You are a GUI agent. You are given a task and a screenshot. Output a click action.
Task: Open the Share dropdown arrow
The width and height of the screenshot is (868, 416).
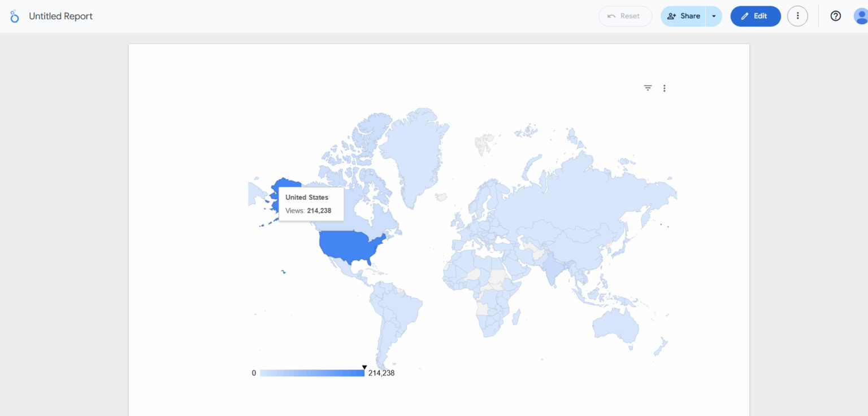click(x=713, y=16)
